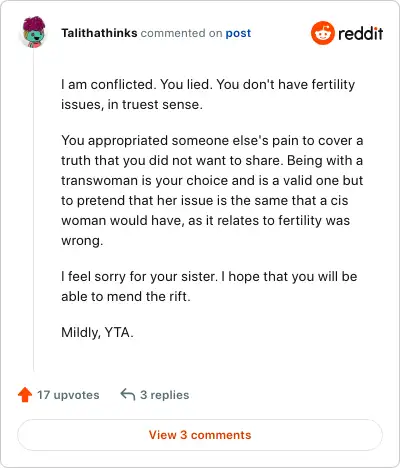This screenshot has height=468, width=400.
Task: Click the "17 upvotes" count label
Action: (68, 395)
